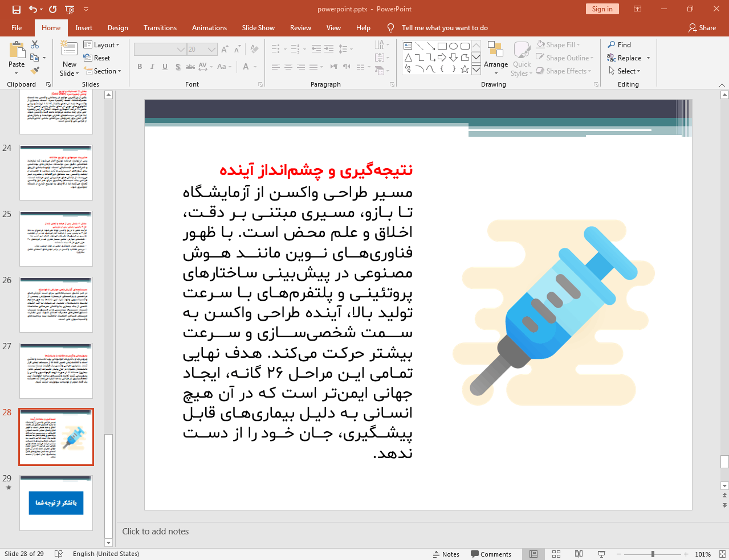Change the font color
Screen dimensions: 729x560
(x=246, y=67)
